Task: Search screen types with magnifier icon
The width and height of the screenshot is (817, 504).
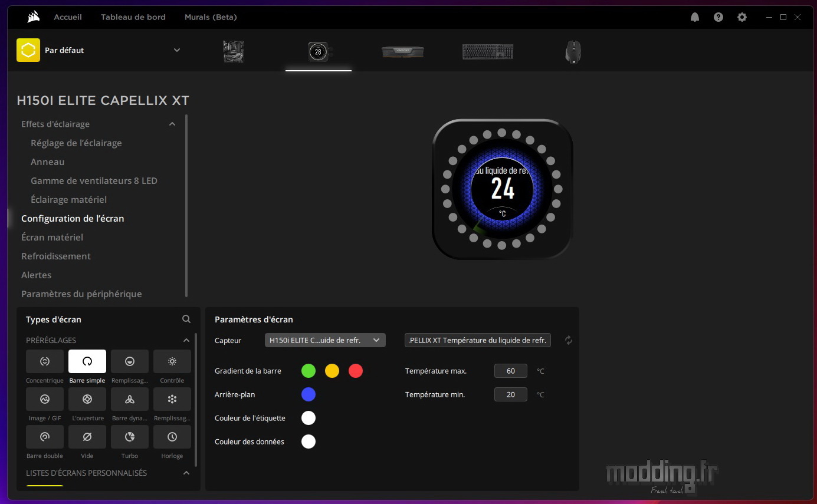Action: (x=186, y=319)
